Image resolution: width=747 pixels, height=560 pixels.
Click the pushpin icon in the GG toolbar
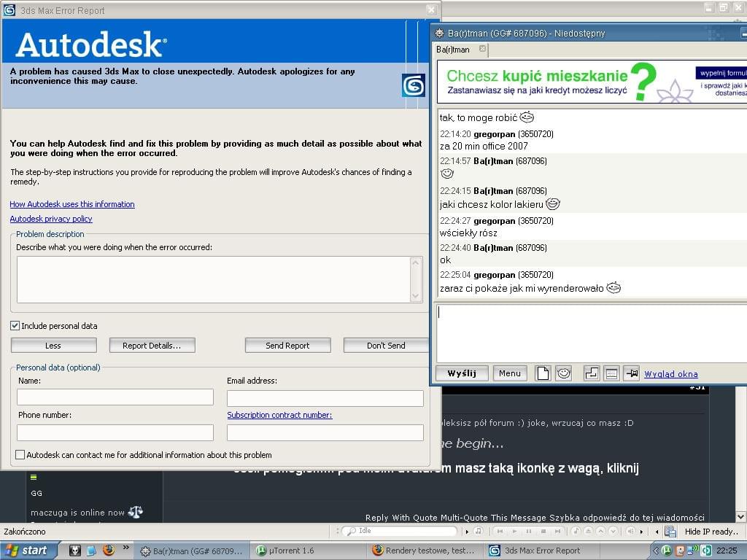click(632, 373)
